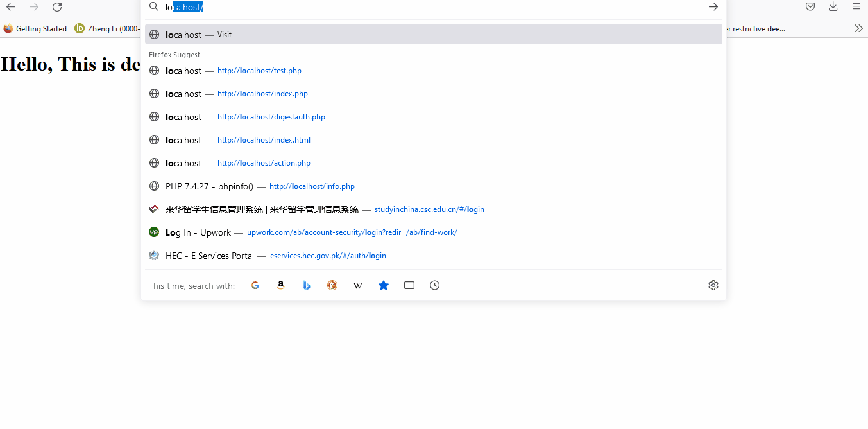Search this time with Bing

tap(307, 285)
